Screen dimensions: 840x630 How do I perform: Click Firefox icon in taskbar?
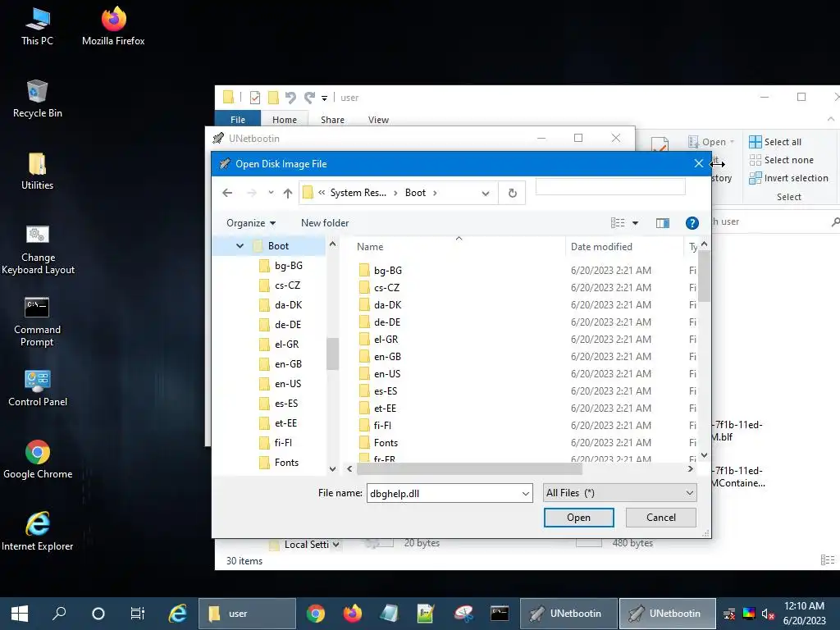353,614
